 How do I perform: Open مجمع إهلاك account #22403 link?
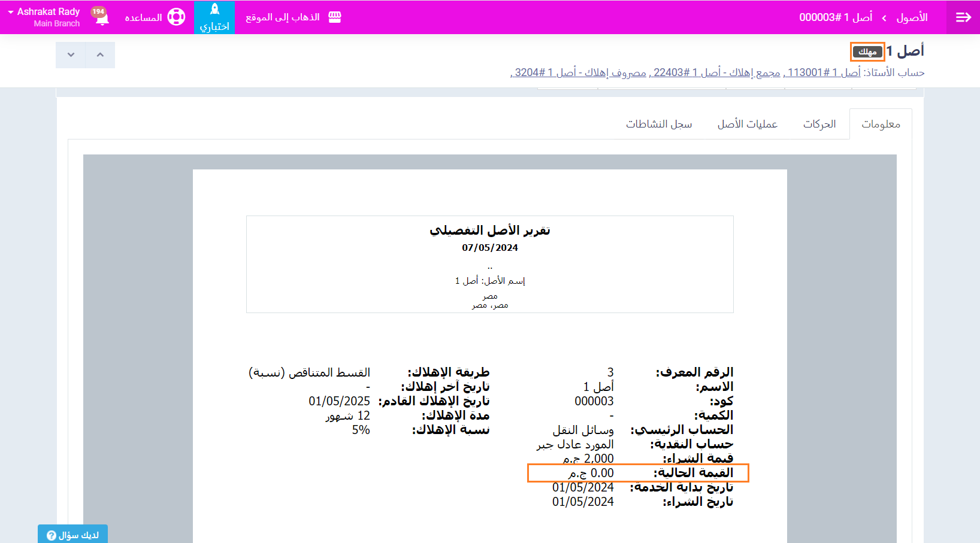[x=716, y=72]
